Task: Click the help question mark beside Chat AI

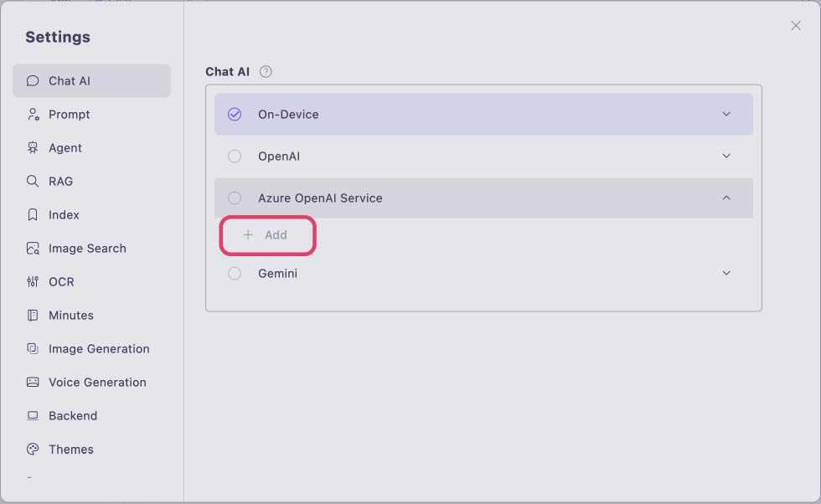Action: coord(266,72)
